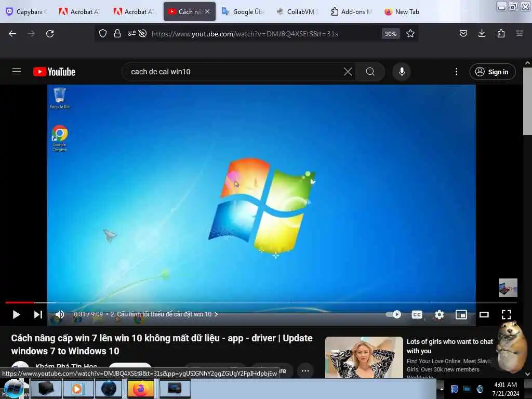The height and width of the screenshot is (399, 532).
Task: Sign in to YouTube
Action: tap(493, 72)
